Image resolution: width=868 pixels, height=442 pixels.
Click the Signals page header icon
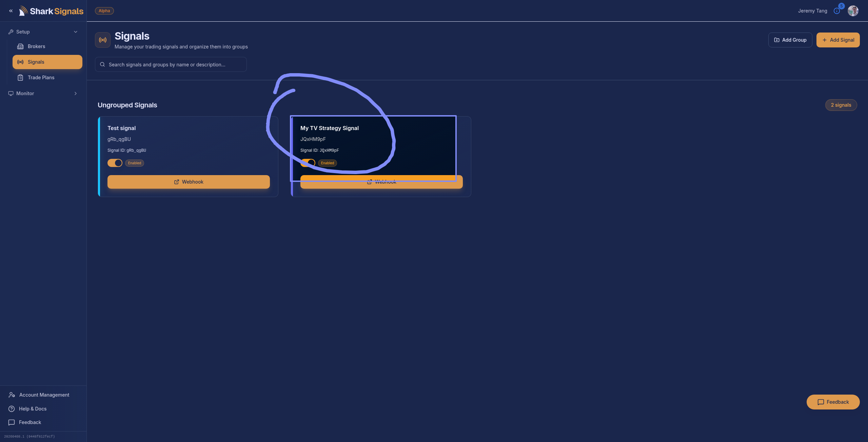(103, 40)
